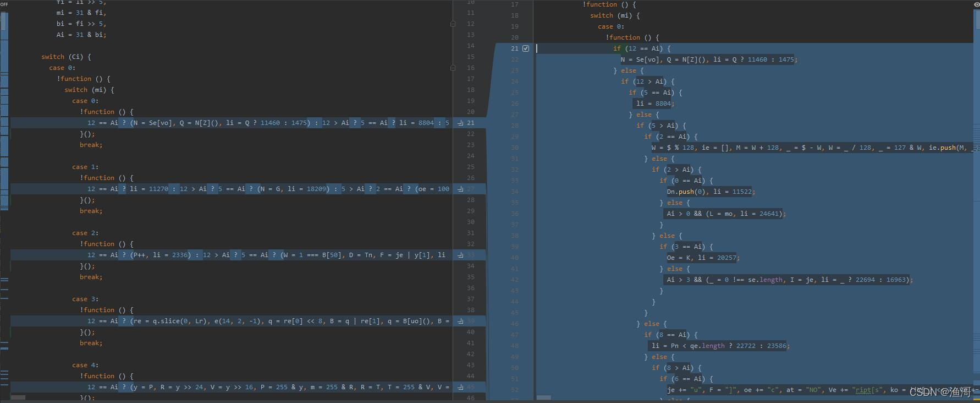Click the soft-wrap marker on the case 3 ternary line
Viewport: 980px width, 403px height.
point(460,321)
